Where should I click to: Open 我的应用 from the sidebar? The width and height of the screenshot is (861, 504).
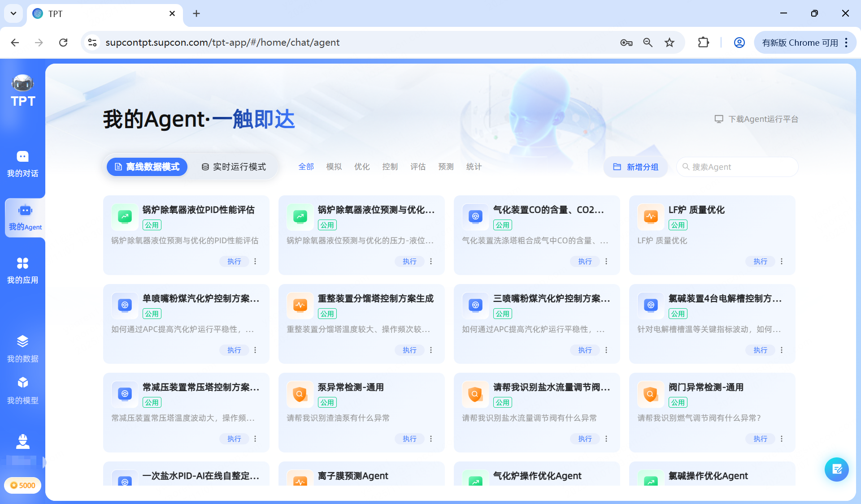coord(22,270)
